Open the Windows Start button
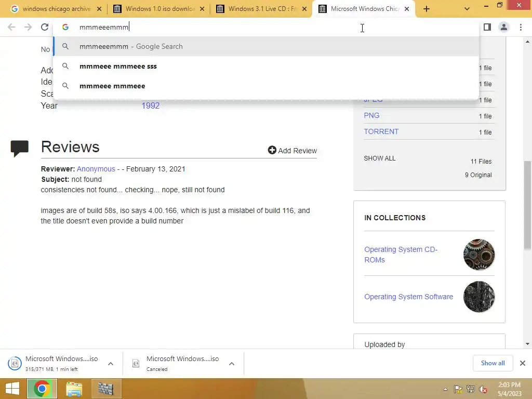Screen dimensions: 532x399 point(12,389)
